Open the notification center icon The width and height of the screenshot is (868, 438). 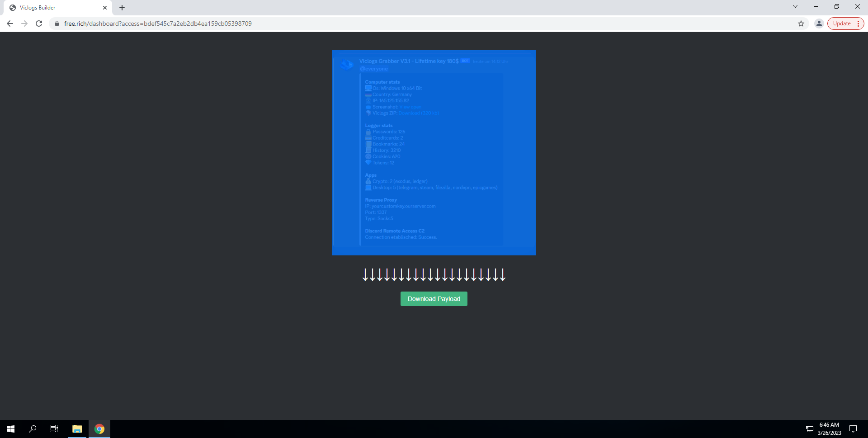[x=853, y=429]
